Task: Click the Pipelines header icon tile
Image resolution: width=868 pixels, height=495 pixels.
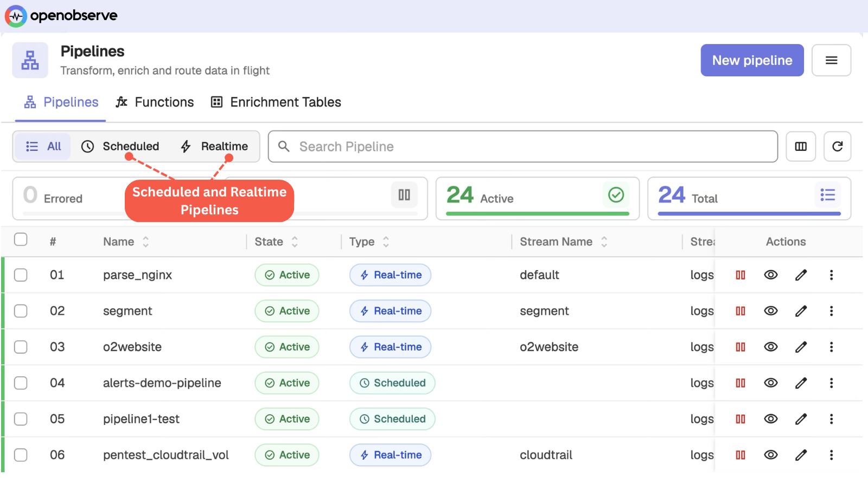Action: (x=30, y=60)
